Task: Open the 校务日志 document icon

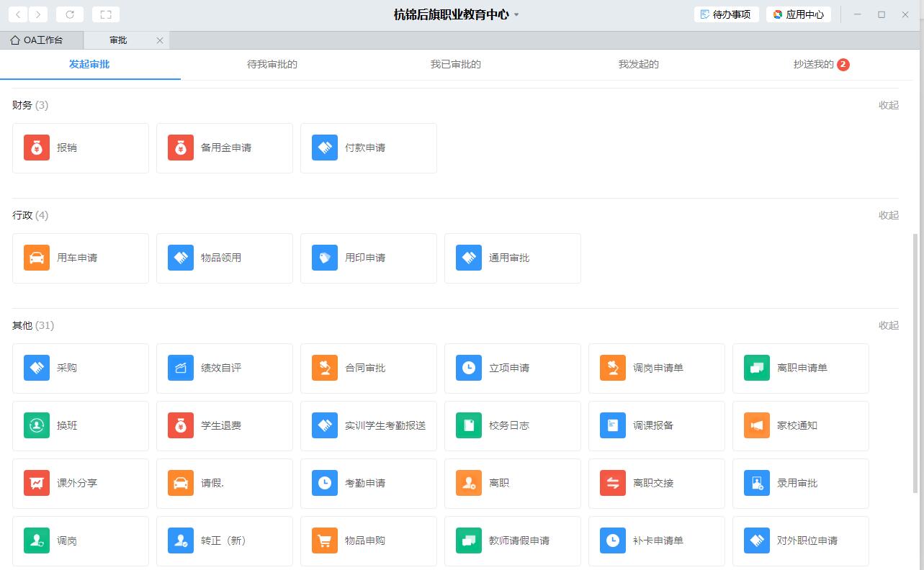Action: tap(469, 426)
